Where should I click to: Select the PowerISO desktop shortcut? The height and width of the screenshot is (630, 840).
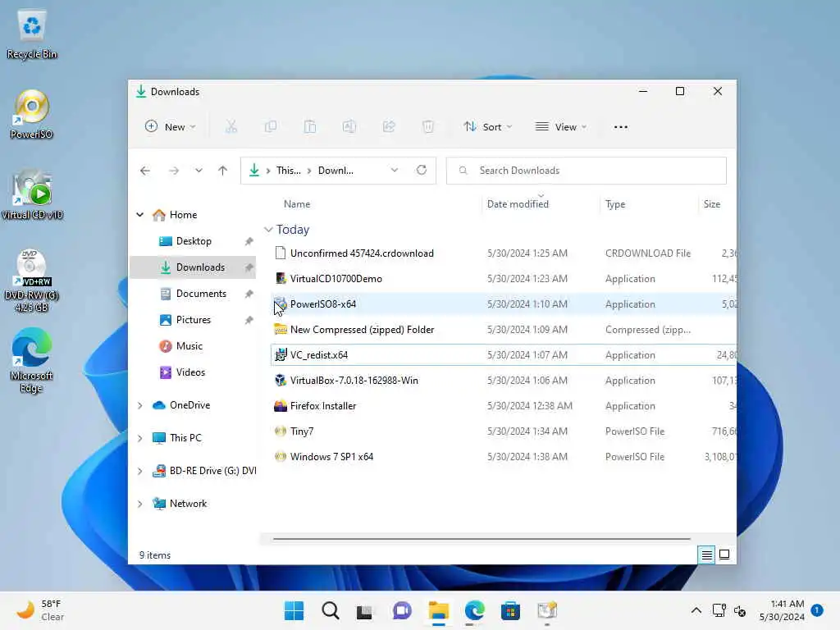coord(32,115)
